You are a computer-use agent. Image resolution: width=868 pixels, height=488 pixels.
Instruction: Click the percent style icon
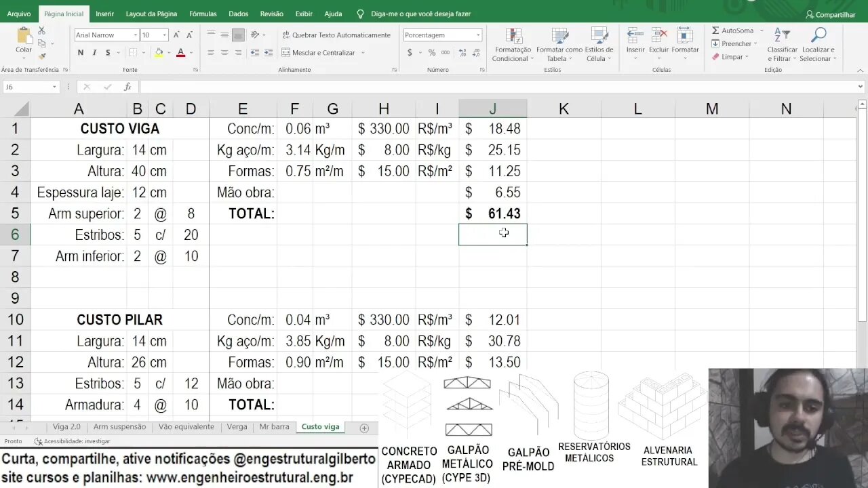[x=432, y=53]
